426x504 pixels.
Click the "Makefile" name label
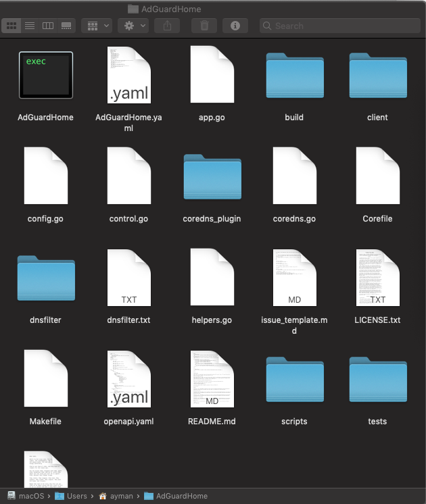[x=45, y=421]
